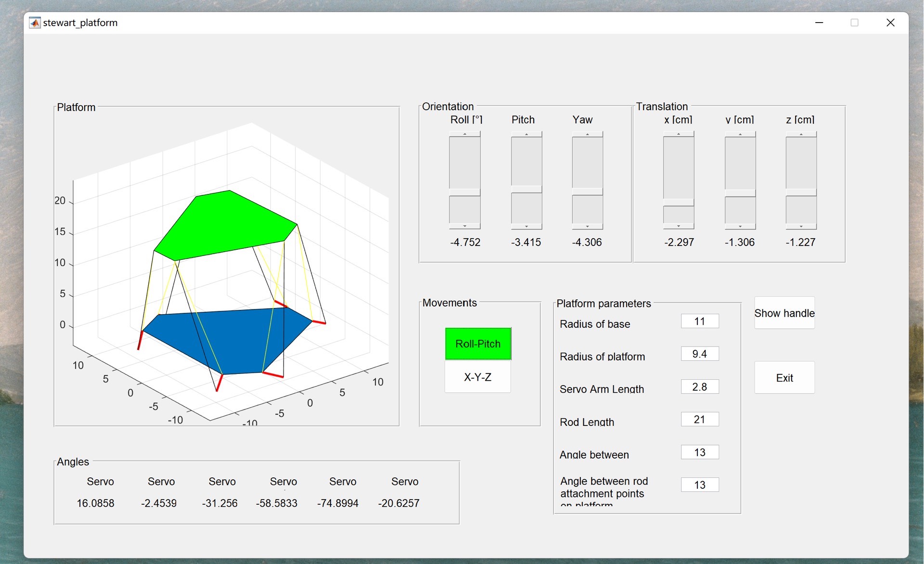The width and height of the screenshot is (924, 564).
Task: Click the x translation slider thumb
Action: point(679,203)
